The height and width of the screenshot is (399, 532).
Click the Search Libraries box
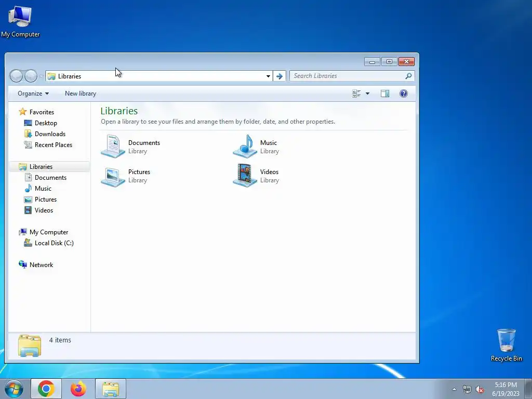(352, 76)
